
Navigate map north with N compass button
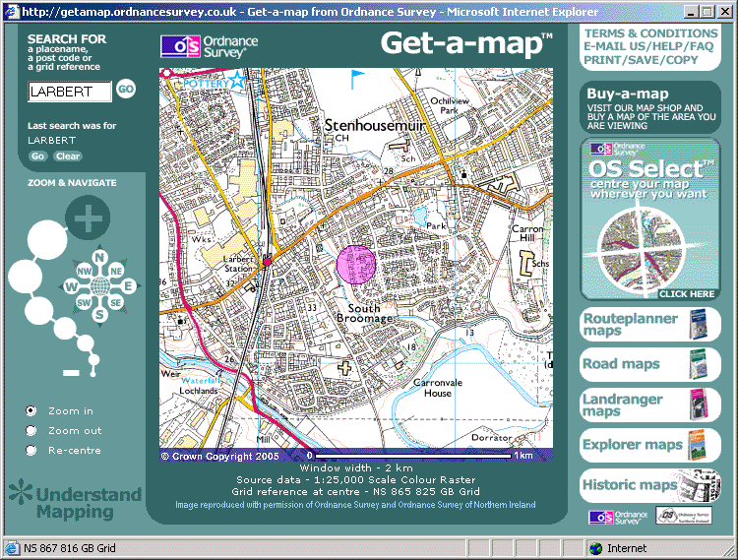click(99, 258)
